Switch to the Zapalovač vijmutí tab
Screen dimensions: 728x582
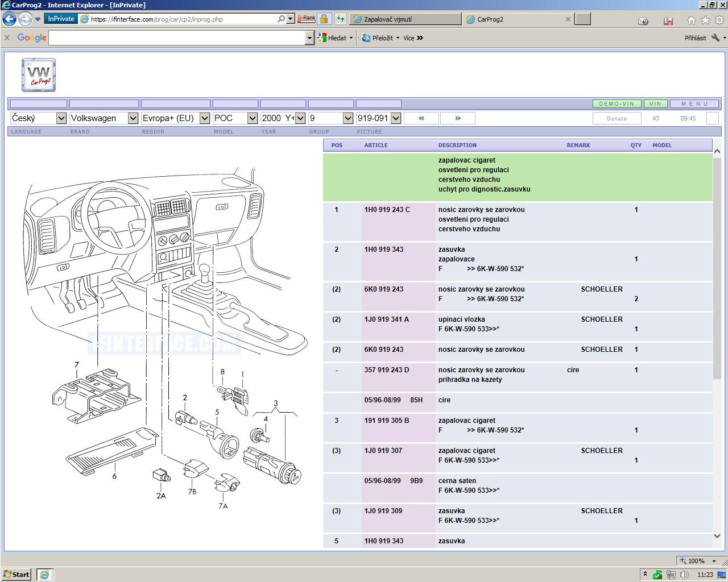point(405,19)
